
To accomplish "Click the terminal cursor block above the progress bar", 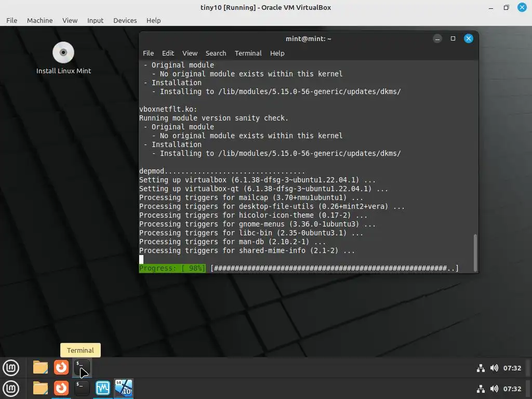I will coord(141,259).
